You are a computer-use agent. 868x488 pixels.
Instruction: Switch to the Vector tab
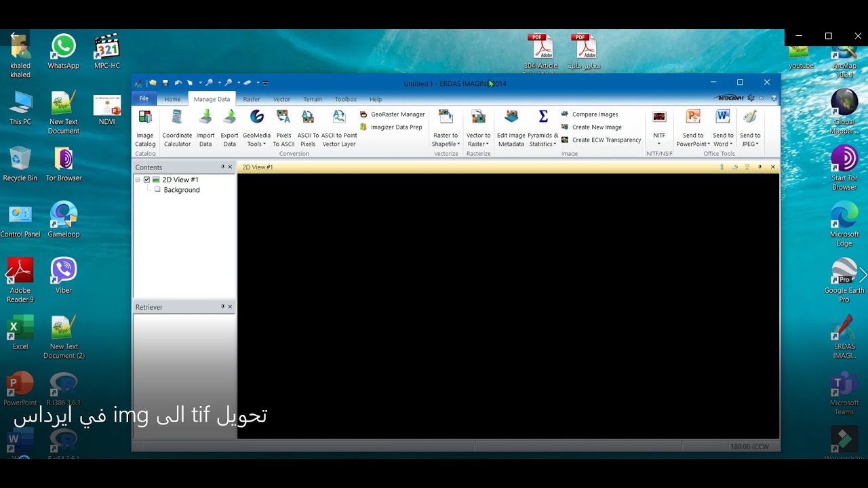coord(281,99)
